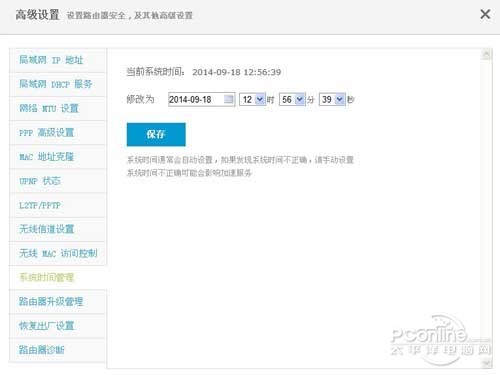Click the 保存 button

coord(156,134)
